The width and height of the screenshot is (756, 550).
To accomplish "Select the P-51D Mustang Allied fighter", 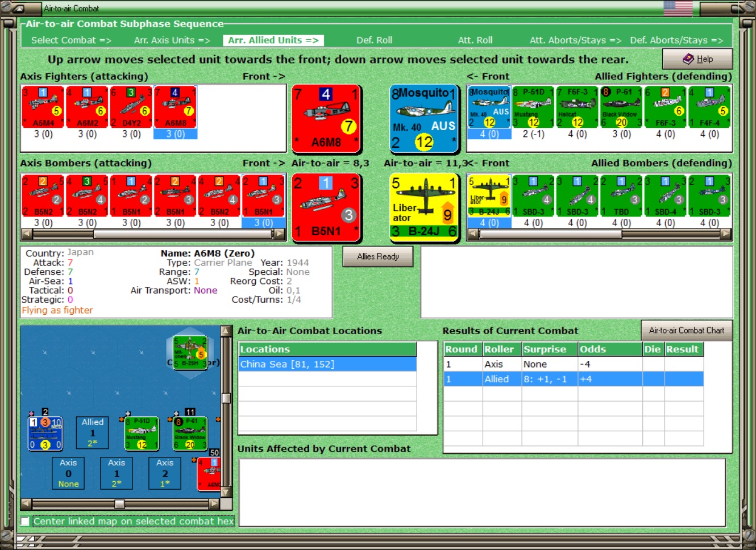I will pyautogui.click(x=533, y=107).
